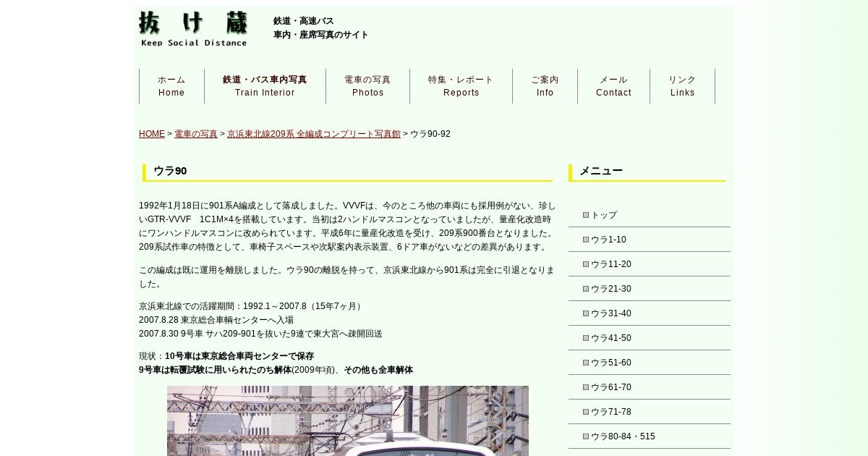This screenshot has height=456, width=868.
Task: Open ウラ21-30 sidebar link
Action: (650, 289)
